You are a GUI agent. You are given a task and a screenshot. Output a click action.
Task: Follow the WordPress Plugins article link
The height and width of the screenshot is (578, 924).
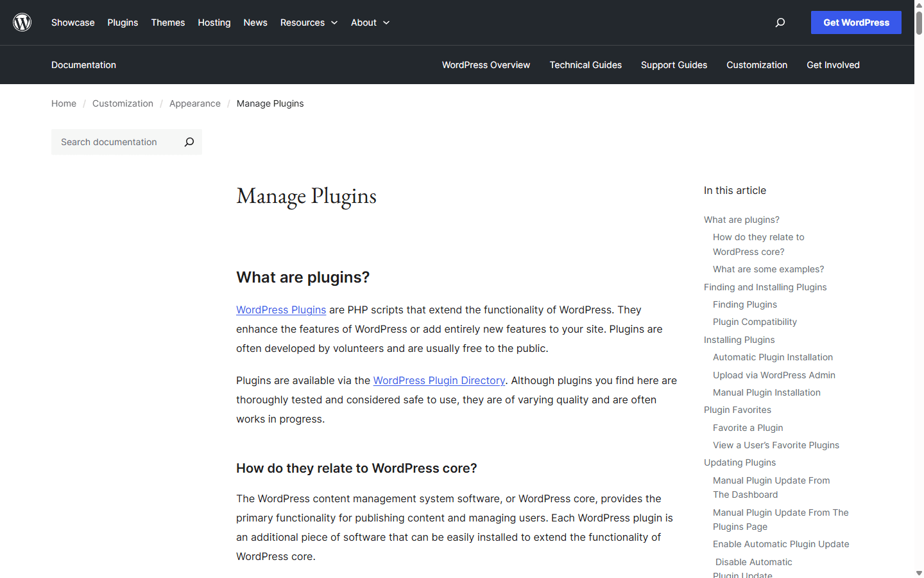click(281, 310)
